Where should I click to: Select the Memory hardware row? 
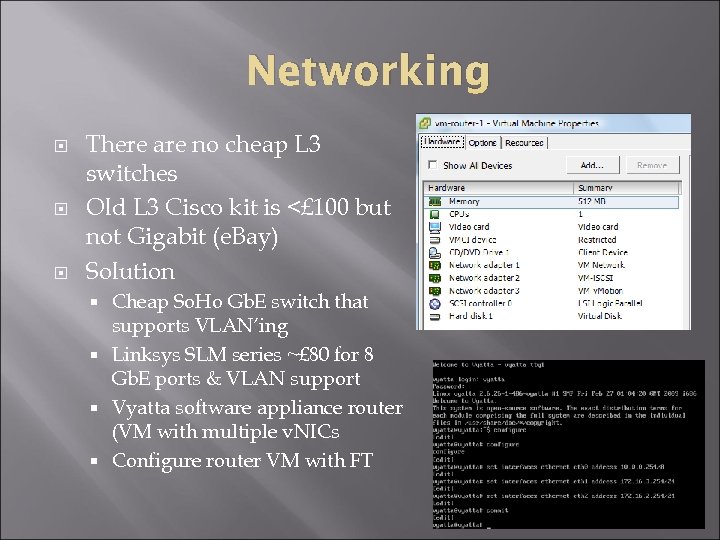551,202
